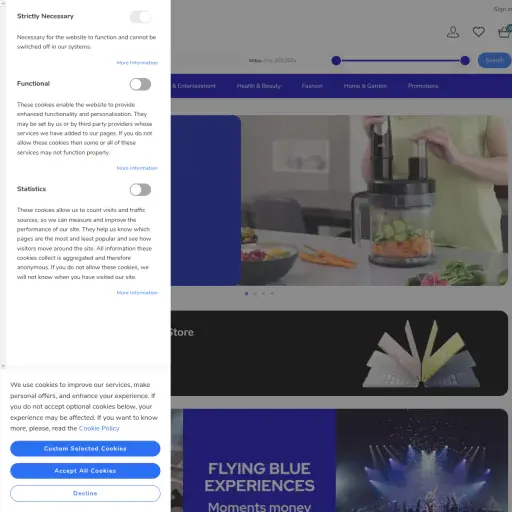Open More Information under Statistics
Viewport: 512px width, 512px height.
(137, 293)
